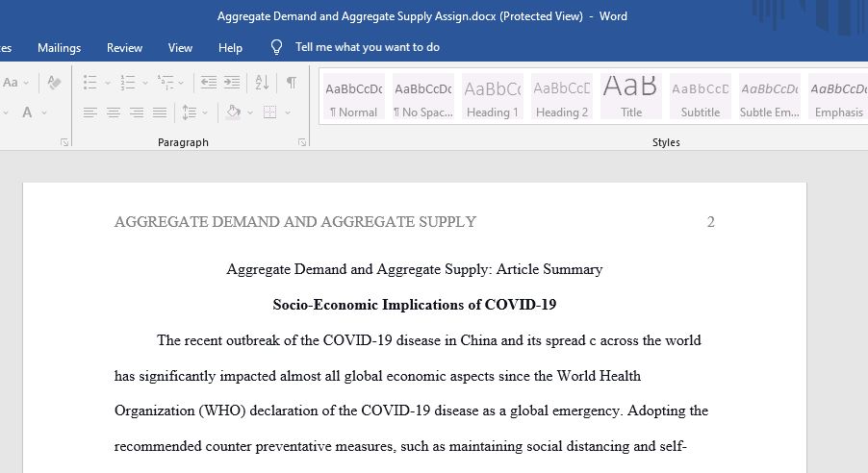Decrease paragraph indent
This screenshot has height=473, width=868.
tap(209, 83)
